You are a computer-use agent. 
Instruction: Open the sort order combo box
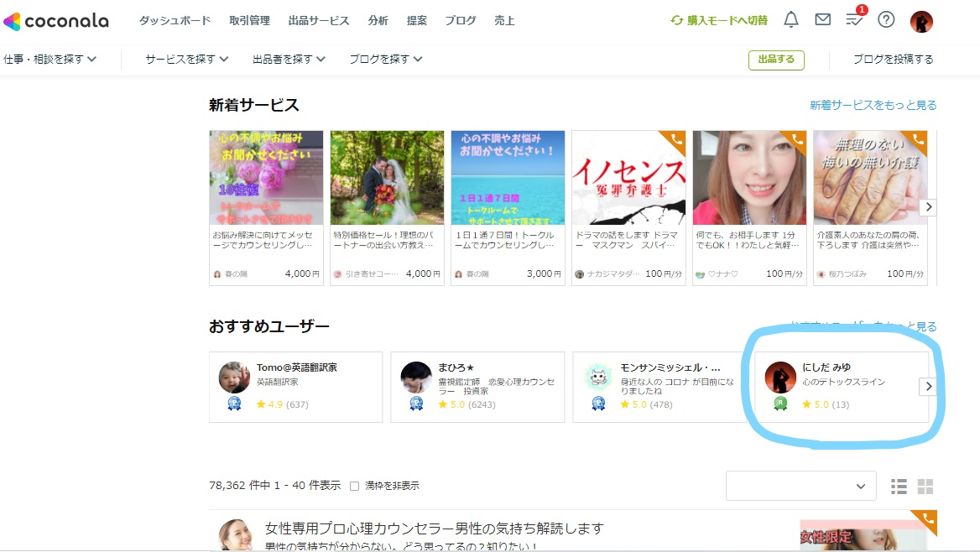click(x=800, y=486)
